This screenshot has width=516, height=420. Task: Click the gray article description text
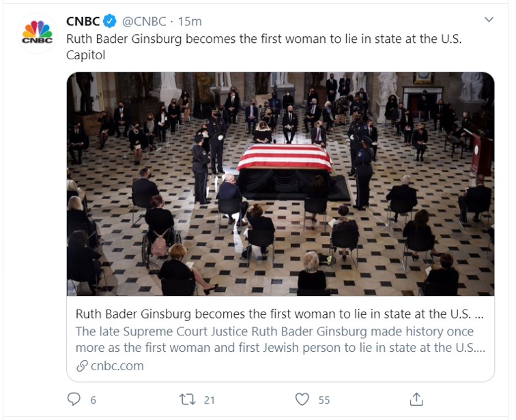(x=280, y=340)
